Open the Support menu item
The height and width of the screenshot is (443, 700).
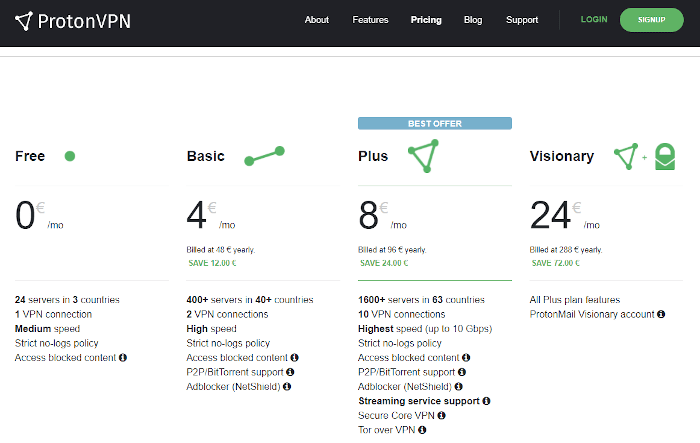point(522,20)
